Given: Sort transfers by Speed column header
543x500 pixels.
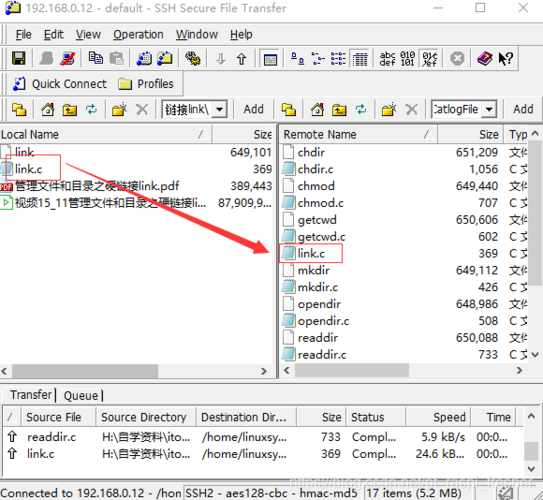Looking at the screenshot, I should 438,417.
